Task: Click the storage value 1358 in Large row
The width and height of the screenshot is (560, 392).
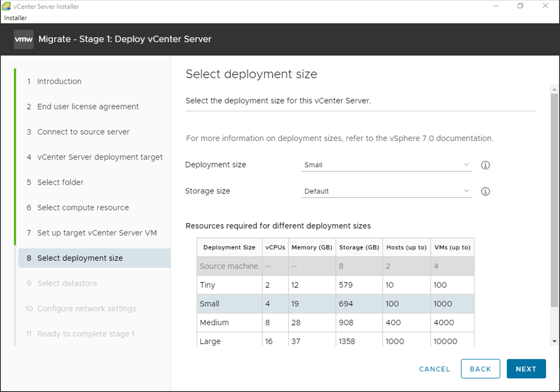Action: [347, 341]
